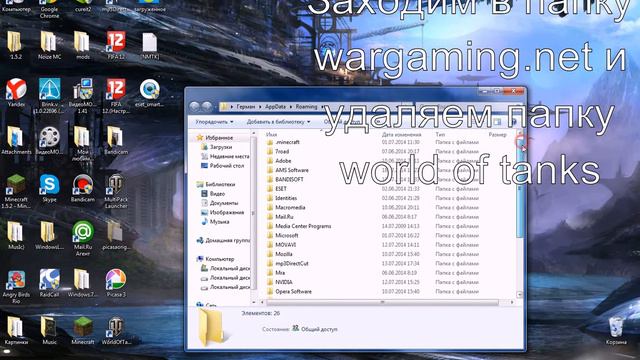The width and height of the screenshot is (640, 360).
Task: Open the Brink.v desktop shortcut
Action: click(49, 96)
